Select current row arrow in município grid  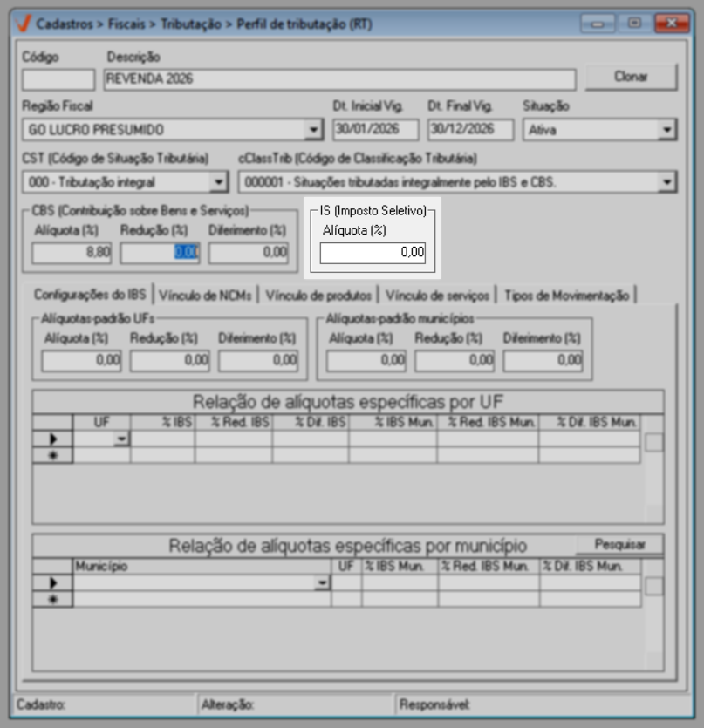click(x=52, y=582)
